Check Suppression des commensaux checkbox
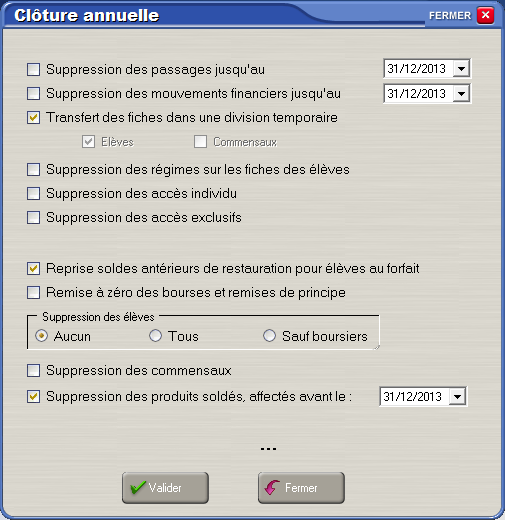Screen dimensions: 505x520 33,370
